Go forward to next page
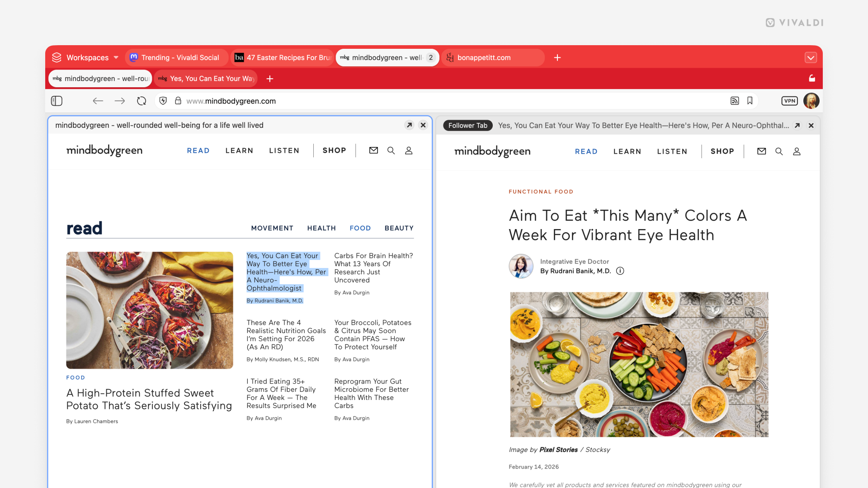 tap(120, 101)
